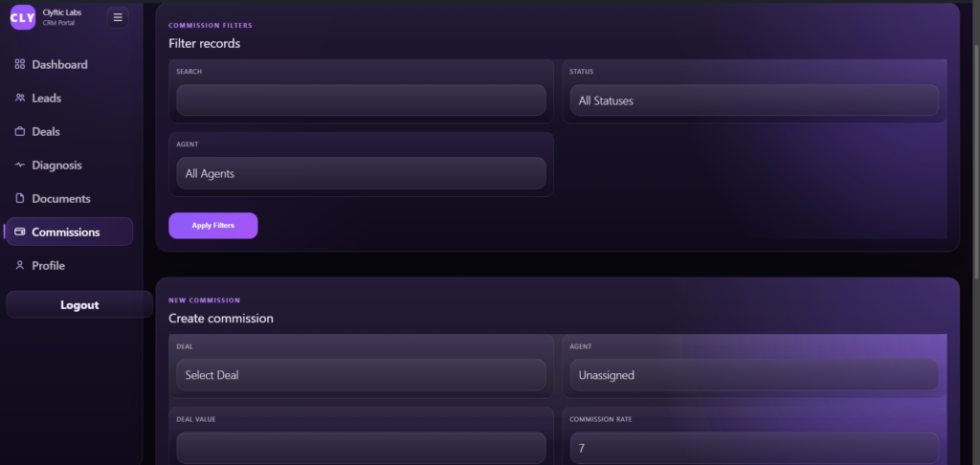This screenshot has height=465, width=980.
Task: Expand the Select Deal dropdown
Action: coord(361,375)
